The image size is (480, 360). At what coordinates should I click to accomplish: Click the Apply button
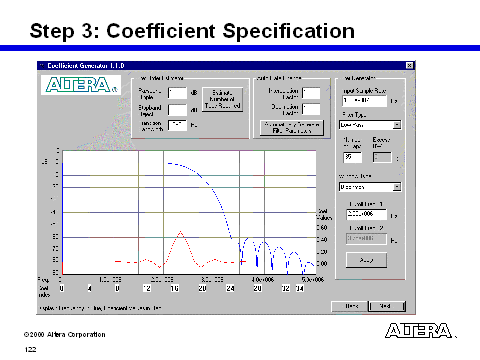[366, 260]
